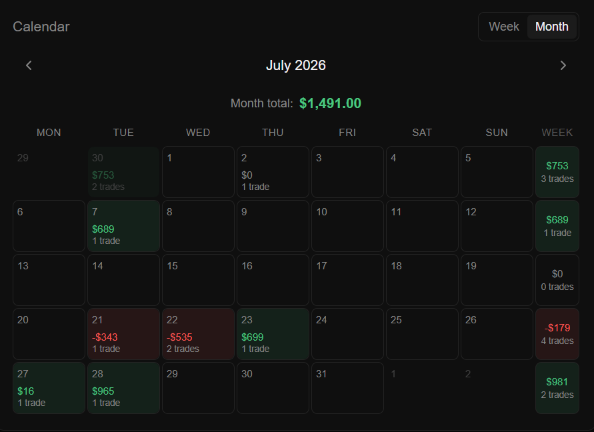Select July 23 cell with $699
Screen dimensions: 594x432
[273, 334]
